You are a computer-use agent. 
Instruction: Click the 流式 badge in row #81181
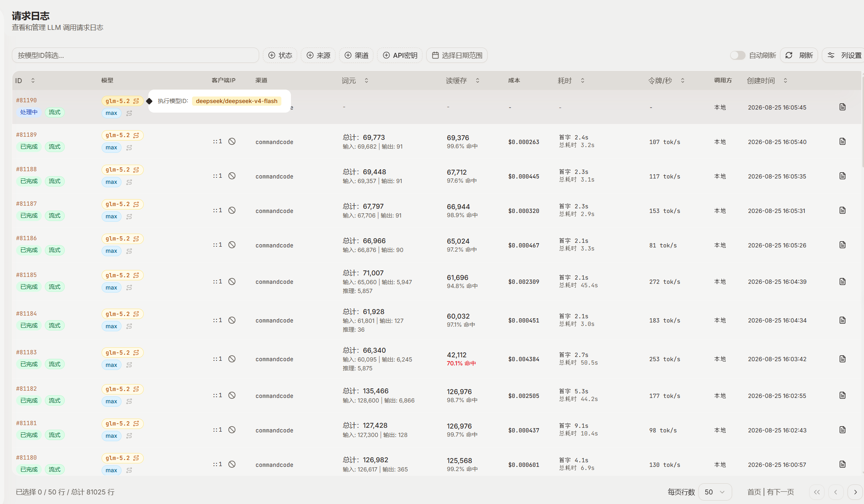[x=54, y=435]
